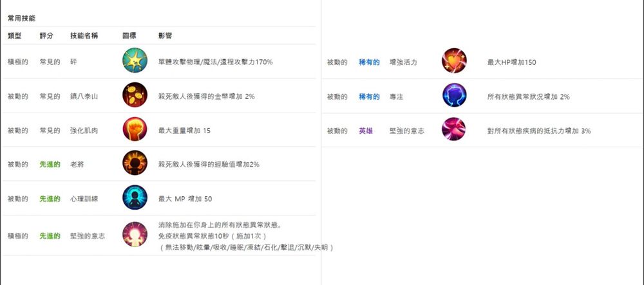Click the green 先進的 rating beside 心理訓練
The image size is (644, 285).
(50, 199)
